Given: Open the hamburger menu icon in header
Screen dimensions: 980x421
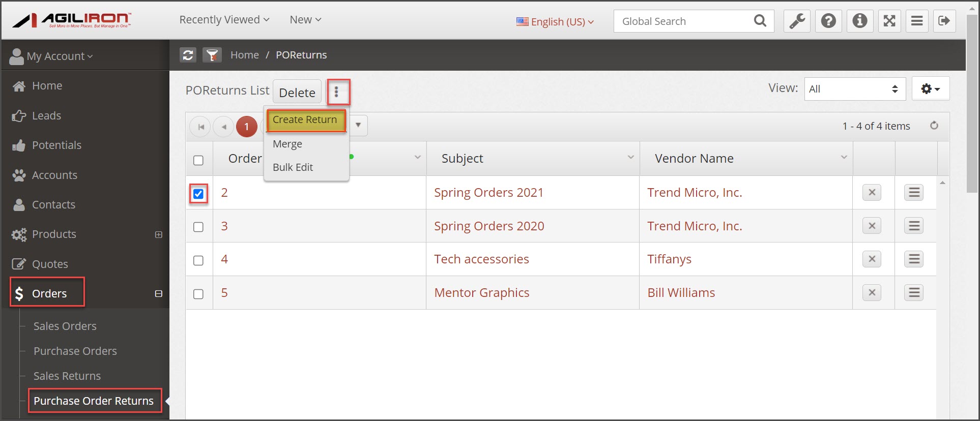Looking at the screenshot, I should [917, 21].
